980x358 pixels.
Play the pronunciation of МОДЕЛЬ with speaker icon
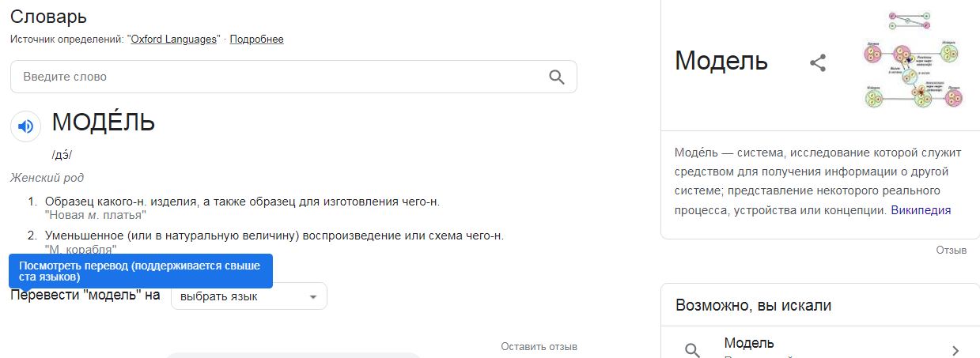coord(26,126)
